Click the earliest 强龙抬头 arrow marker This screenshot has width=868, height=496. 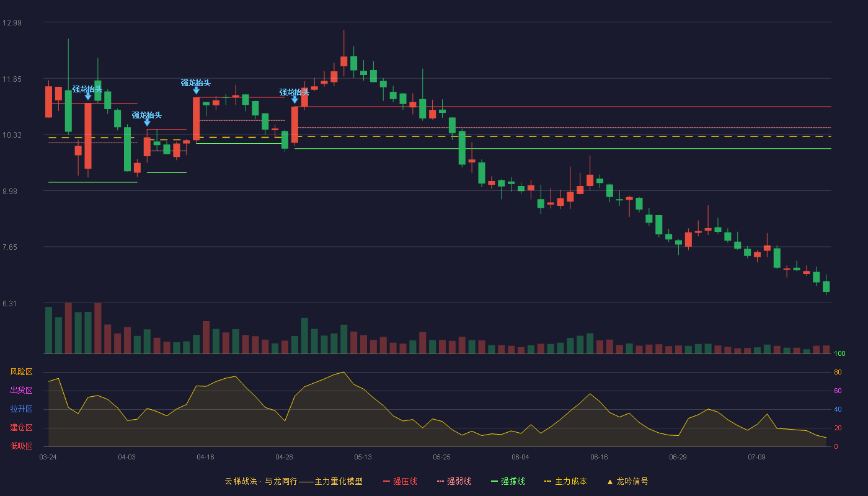(88, 97)
